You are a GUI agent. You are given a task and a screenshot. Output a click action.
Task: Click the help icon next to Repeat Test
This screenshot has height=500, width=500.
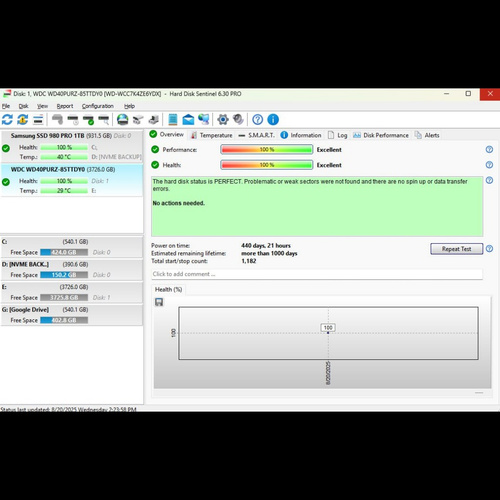pyautogui.click(x=489, y=249)
